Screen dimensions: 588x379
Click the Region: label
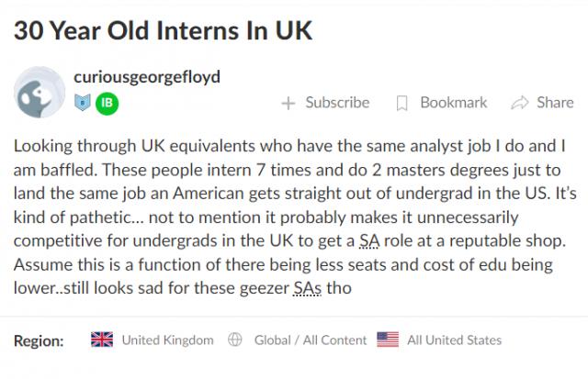(39, 340)
